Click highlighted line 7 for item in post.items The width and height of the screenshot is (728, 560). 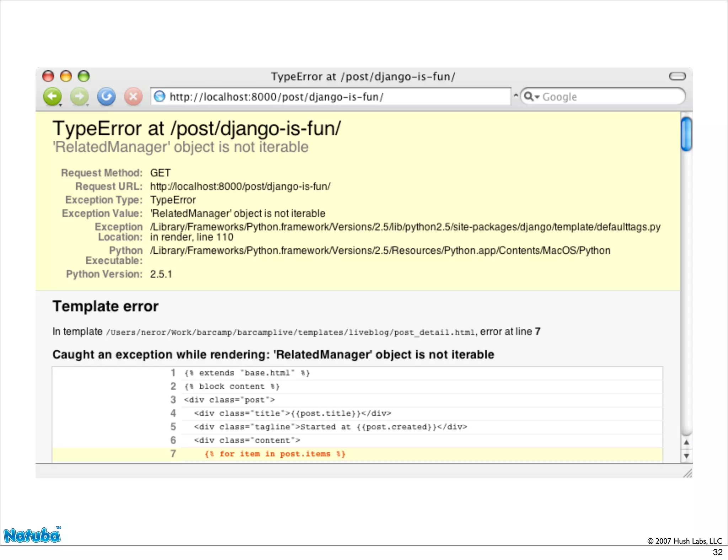[x=275, y=454]
